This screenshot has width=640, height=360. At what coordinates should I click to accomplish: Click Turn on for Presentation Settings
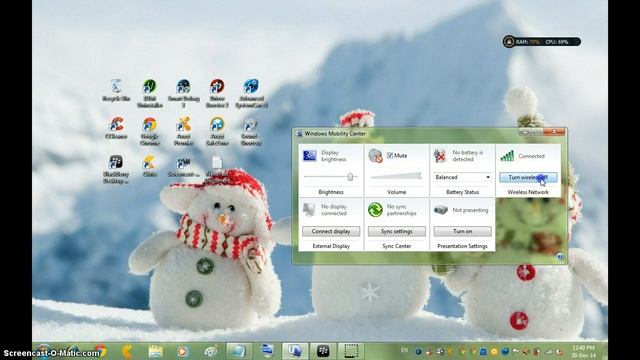(462, 231)
